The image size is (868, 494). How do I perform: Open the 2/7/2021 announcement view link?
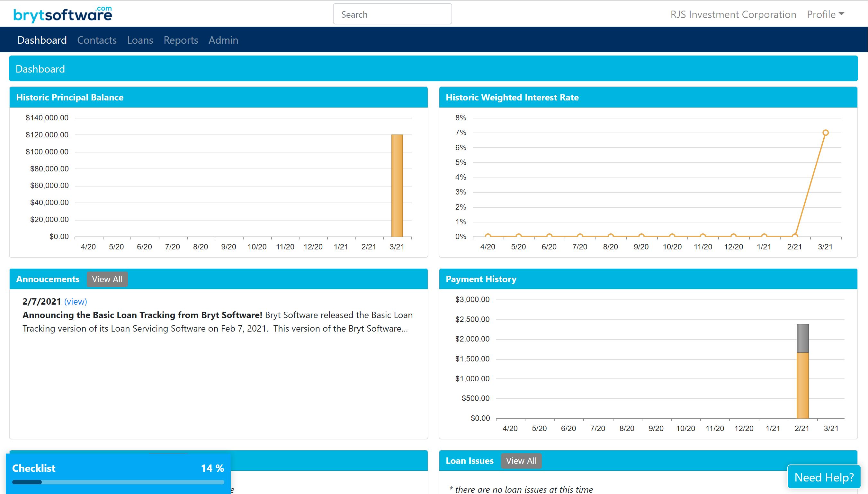click(x=76, y=301)
